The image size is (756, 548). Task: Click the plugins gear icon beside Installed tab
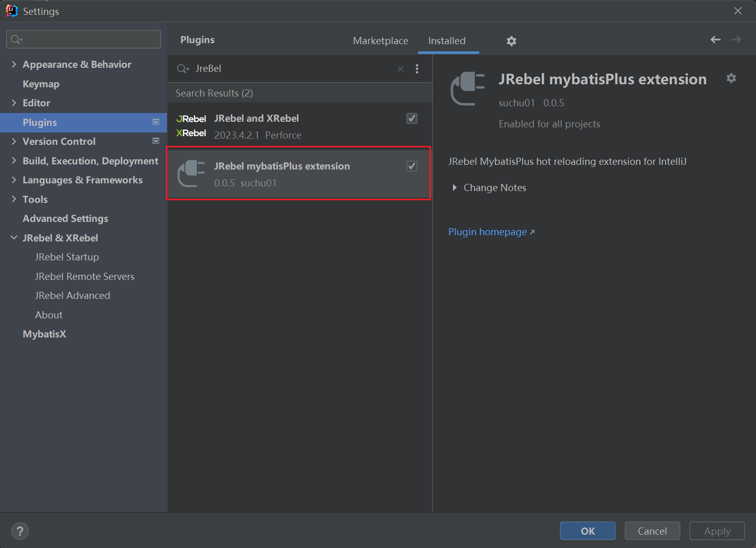point(511,41)
